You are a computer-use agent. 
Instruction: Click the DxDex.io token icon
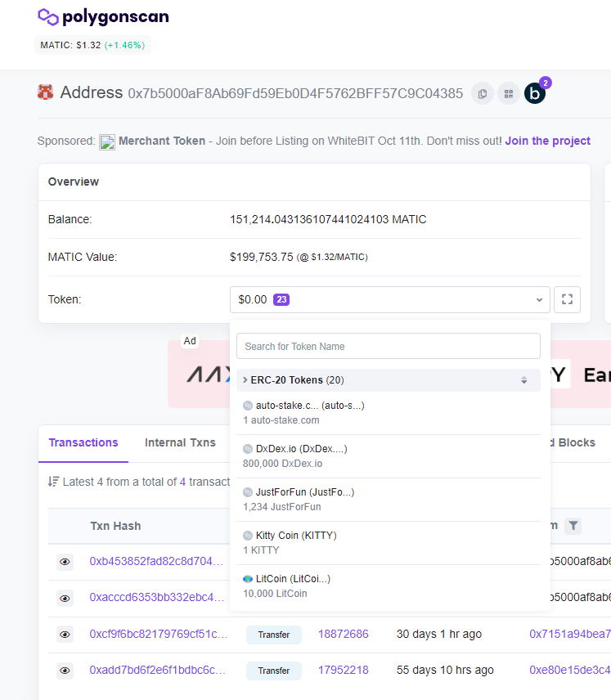point(248,449)
